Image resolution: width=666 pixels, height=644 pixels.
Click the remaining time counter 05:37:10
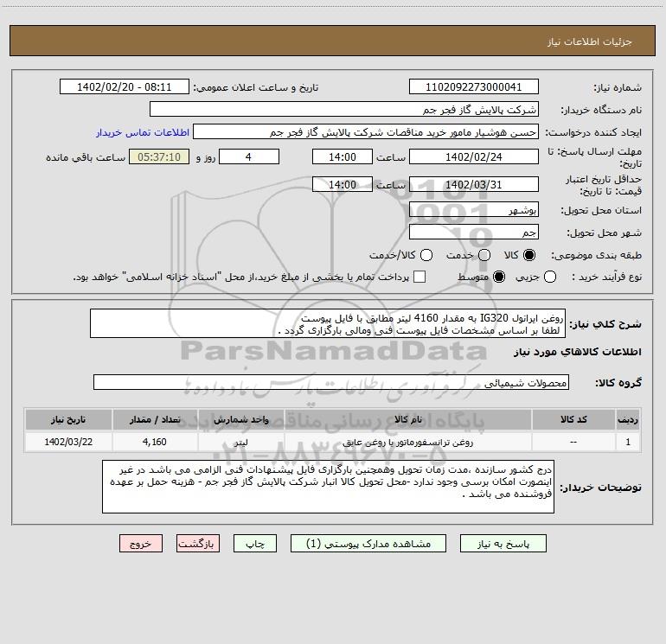click(x=159, y=157)
